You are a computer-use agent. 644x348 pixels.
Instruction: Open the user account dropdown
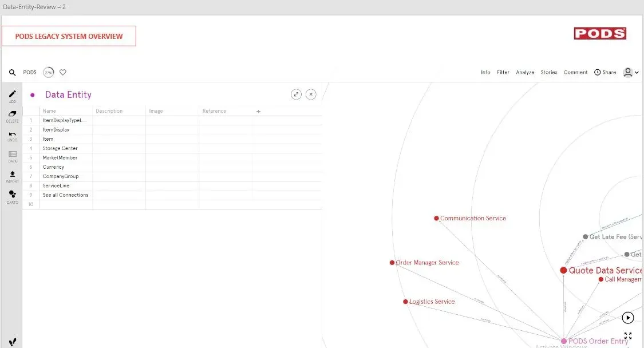pyautogui.click(x=631, y=73)
